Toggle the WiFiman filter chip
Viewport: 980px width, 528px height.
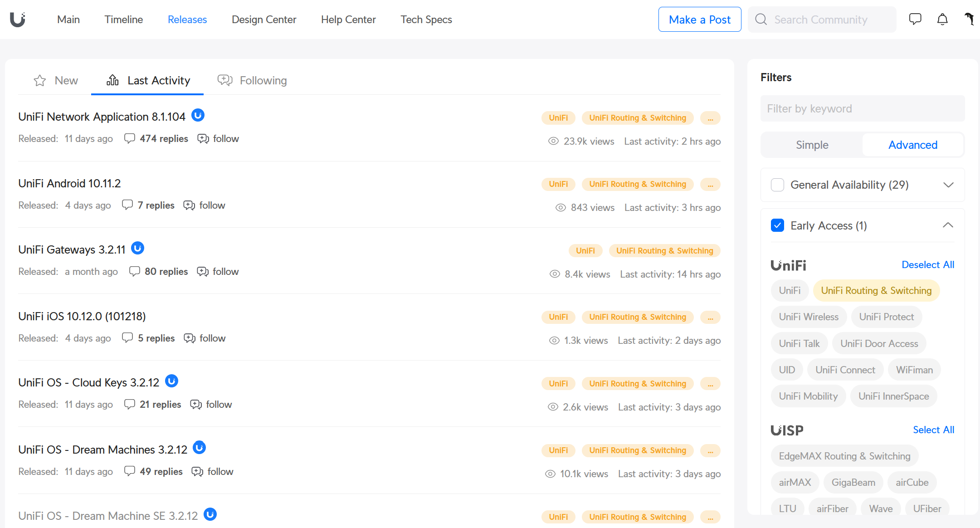[x=914, y=370]
